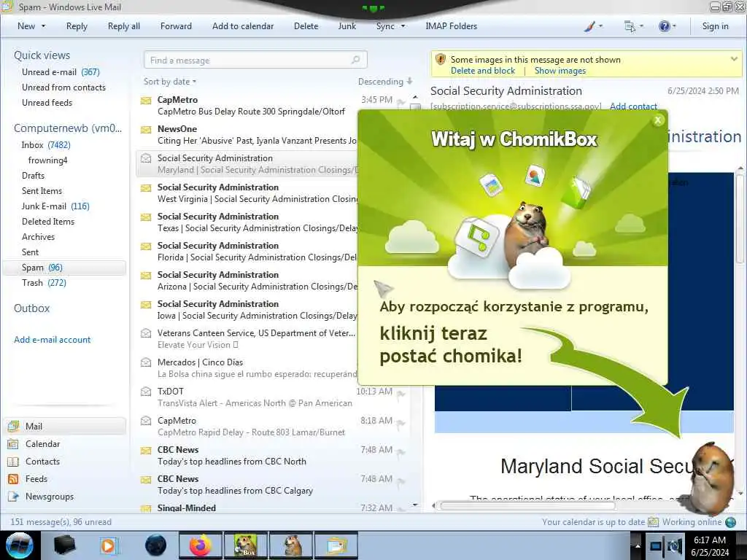Click Forward in the toolbar
Viewport: 747px width, 560px height.
(x=176, y=27)
